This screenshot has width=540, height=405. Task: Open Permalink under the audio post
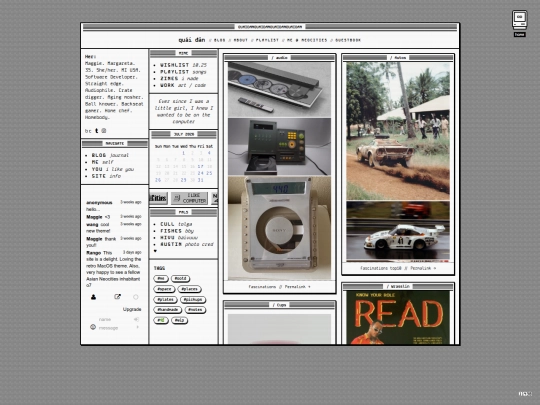pos(297,287)
